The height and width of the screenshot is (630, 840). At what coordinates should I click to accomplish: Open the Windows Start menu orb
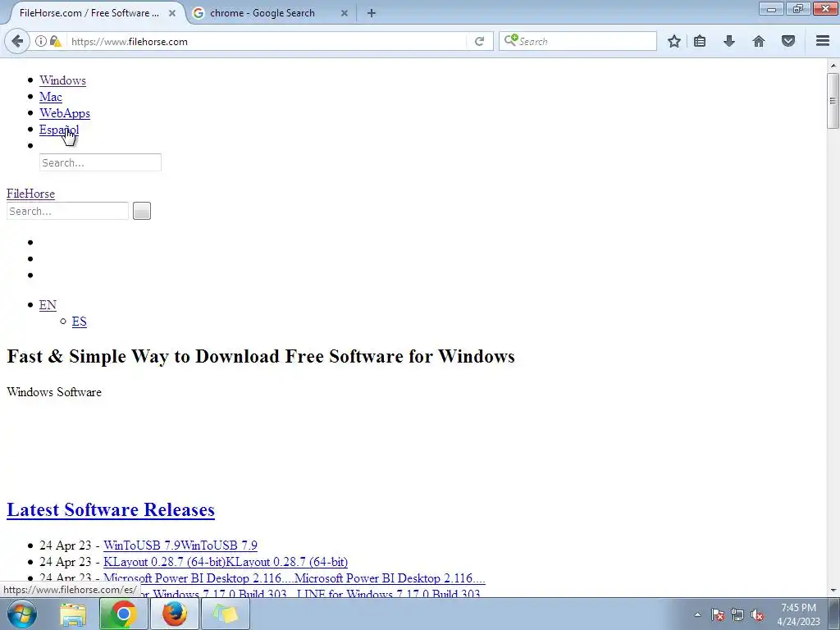point(22,614)
